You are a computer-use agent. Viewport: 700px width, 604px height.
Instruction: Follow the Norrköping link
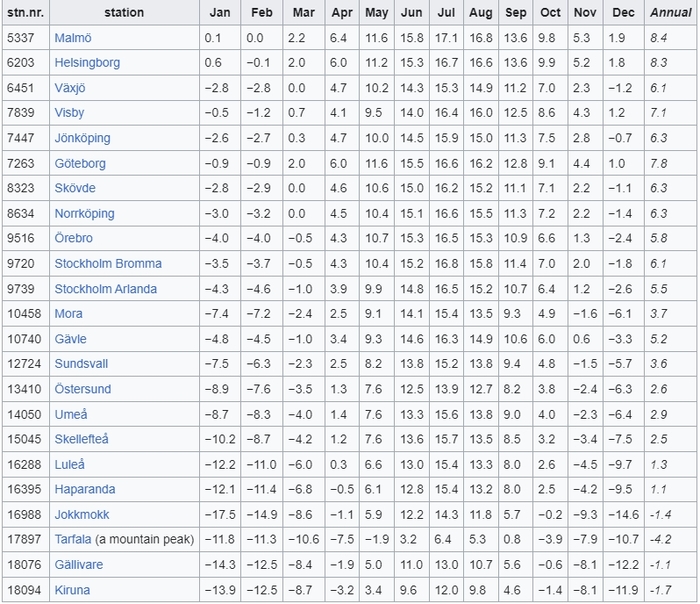tap(84, 213)
